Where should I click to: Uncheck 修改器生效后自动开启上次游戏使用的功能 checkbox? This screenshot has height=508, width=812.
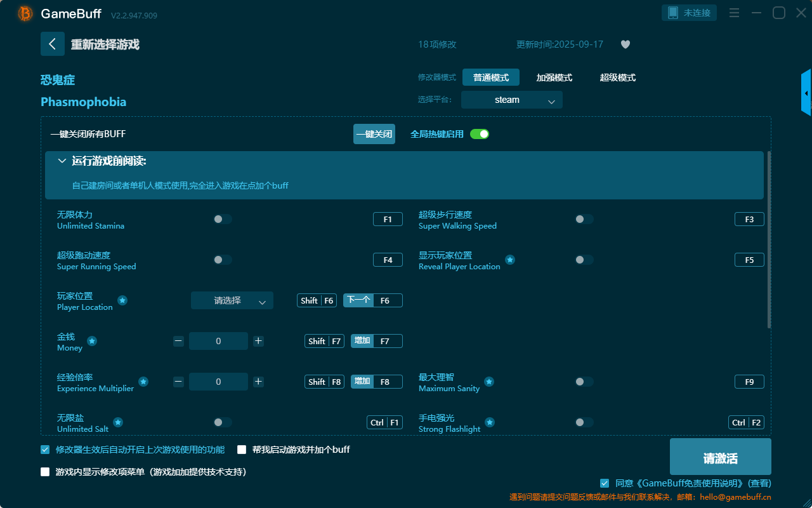(45, 450)
